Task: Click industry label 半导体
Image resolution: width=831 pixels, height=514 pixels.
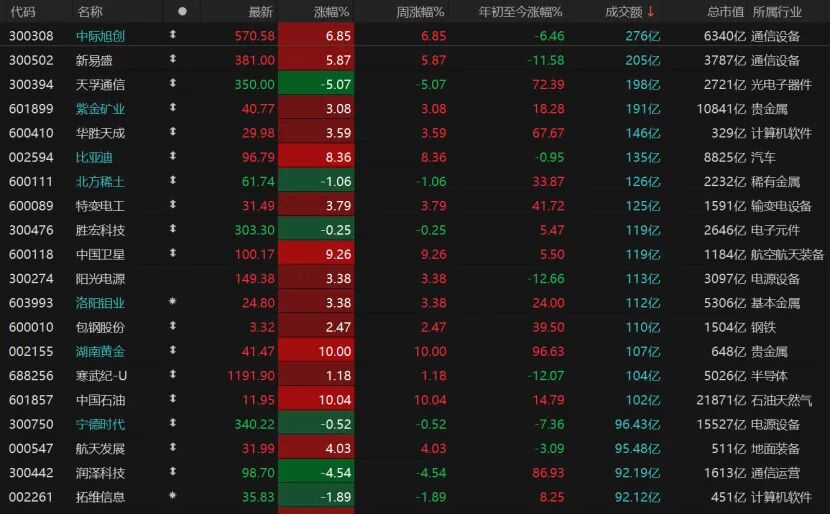Action: tap(770, 376)
